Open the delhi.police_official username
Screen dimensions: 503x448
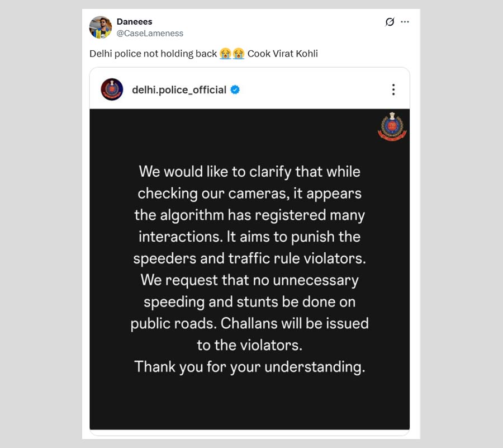click(179, 89)
